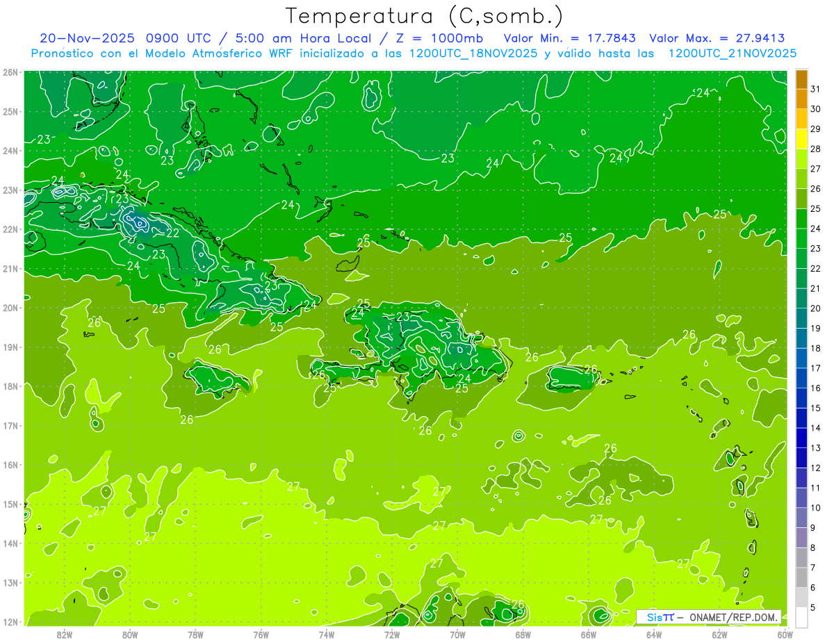Click the '78W' longitude axis label

point(195,634)
